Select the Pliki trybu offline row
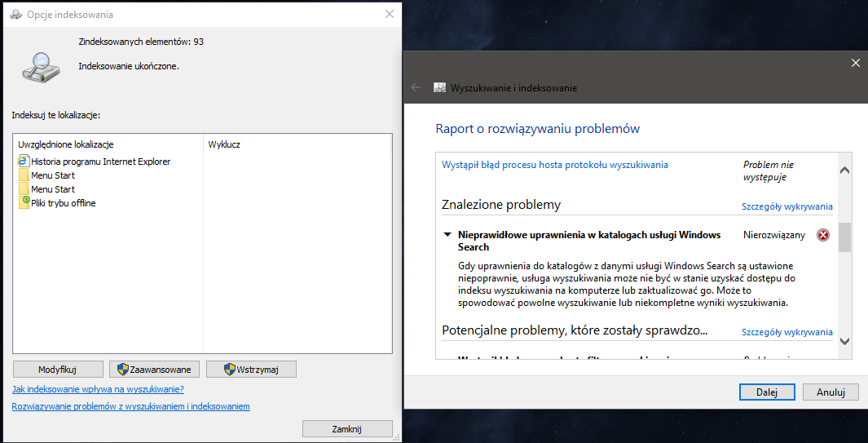 (57, 203)
